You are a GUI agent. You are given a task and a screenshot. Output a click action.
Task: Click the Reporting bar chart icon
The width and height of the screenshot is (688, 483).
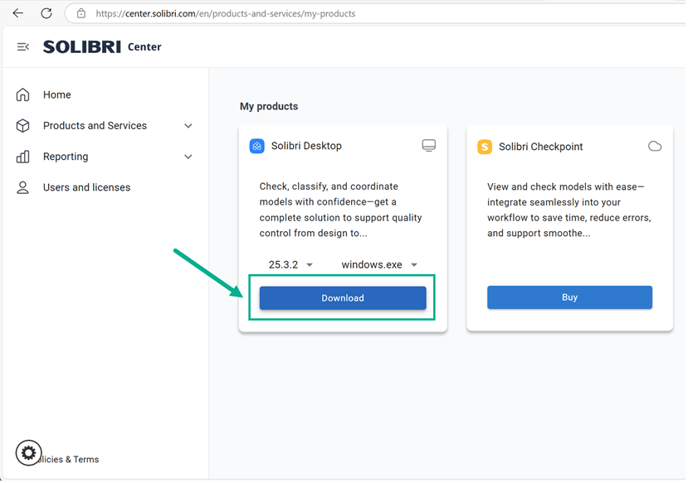pos(23,157)
